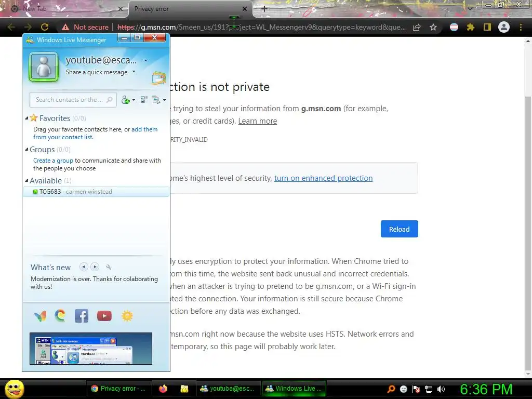Switch to Privacy error Chrome taskbar item
Image resolution: width=532 pixels, height=399 pixels.
[118, 389]
